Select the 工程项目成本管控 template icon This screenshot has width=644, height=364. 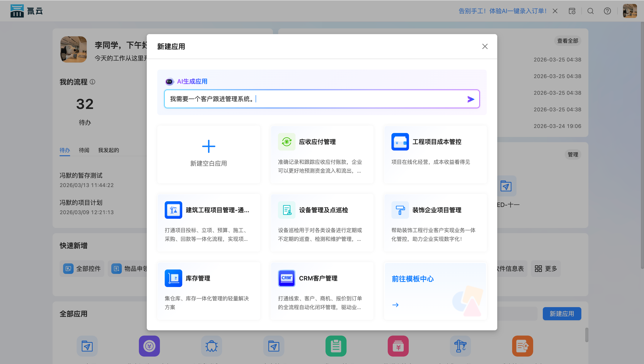pyautogui.click(x=400, y=142)
